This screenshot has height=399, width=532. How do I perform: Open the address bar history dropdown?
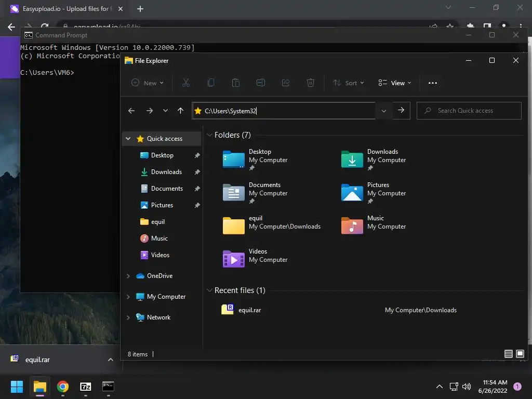tap(384, 111)
